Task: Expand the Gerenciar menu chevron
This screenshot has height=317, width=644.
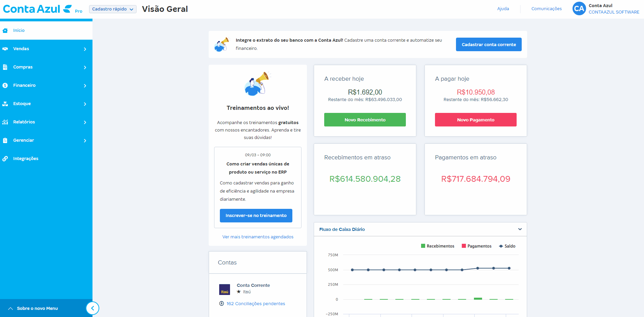Action: coord(85,141)
